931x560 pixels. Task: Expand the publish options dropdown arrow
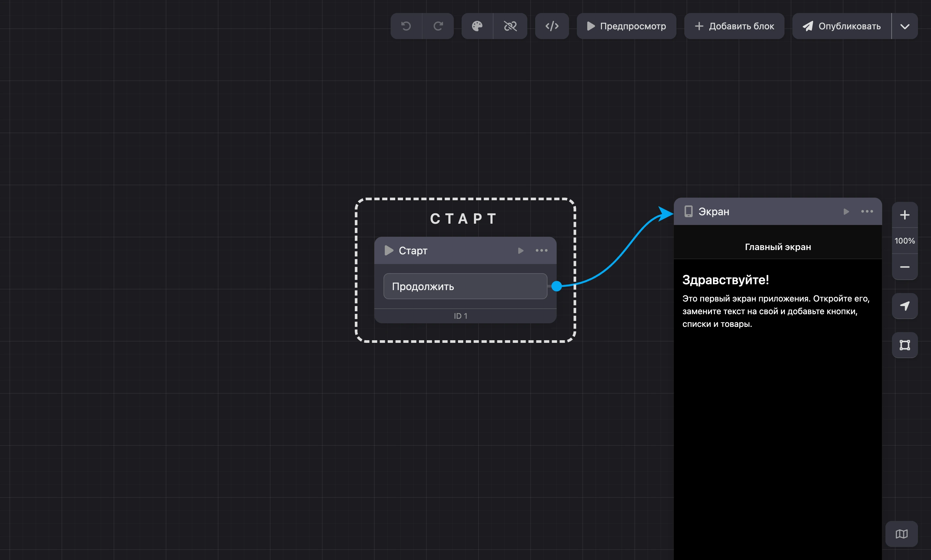(905, 26)
